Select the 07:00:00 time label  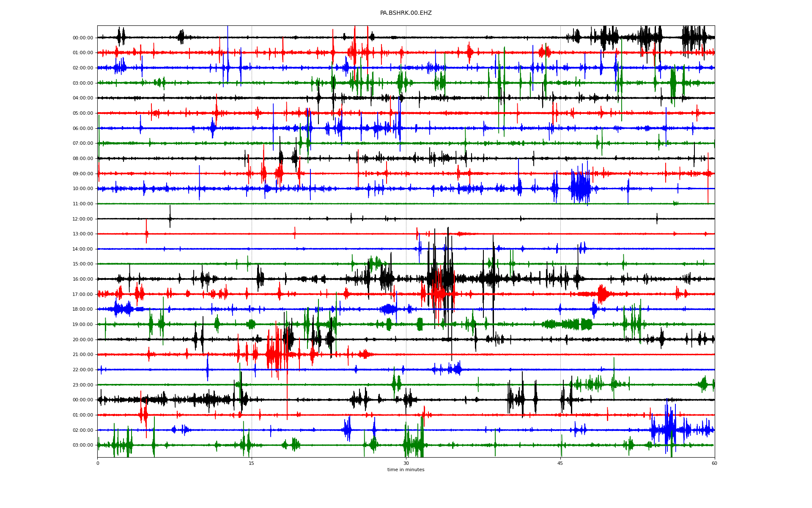tap(82, 144)
